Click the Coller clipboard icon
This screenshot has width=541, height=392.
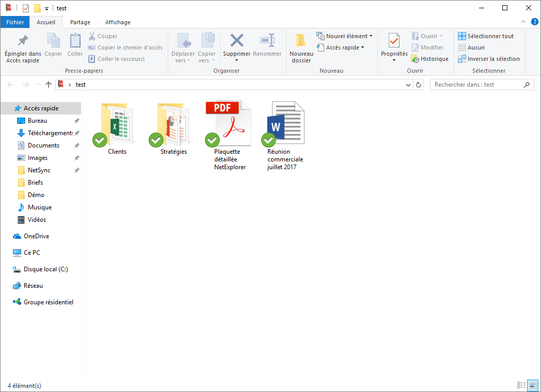point(75,41)
